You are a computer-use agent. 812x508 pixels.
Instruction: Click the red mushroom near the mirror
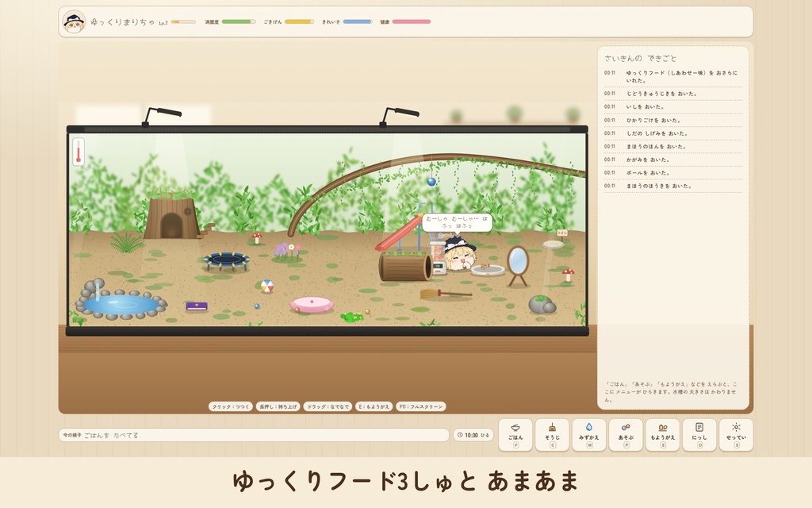[568, 275]
